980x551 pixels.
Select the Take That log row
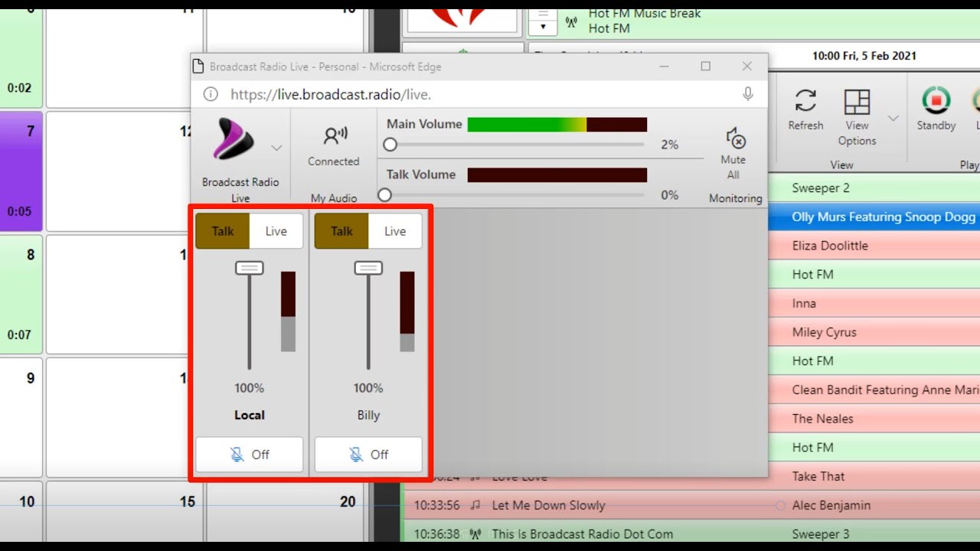[x=874, y=476]
